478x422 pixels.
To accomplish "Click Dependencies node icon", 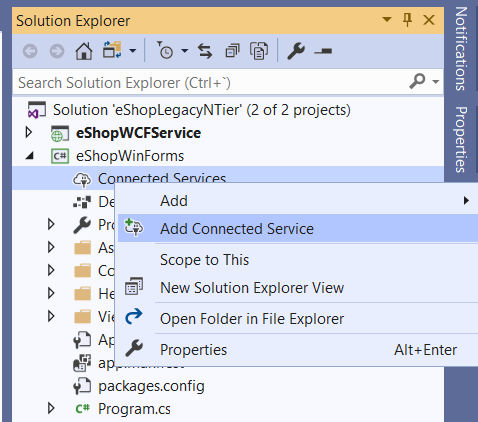I will pyautogui.click(x=82, y=202).
